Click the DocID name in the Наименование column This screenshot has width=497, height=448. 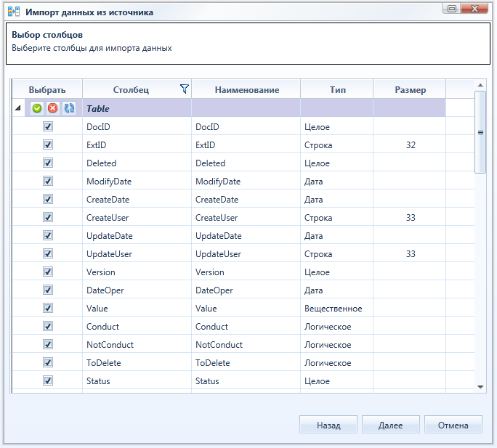[207, 127]
